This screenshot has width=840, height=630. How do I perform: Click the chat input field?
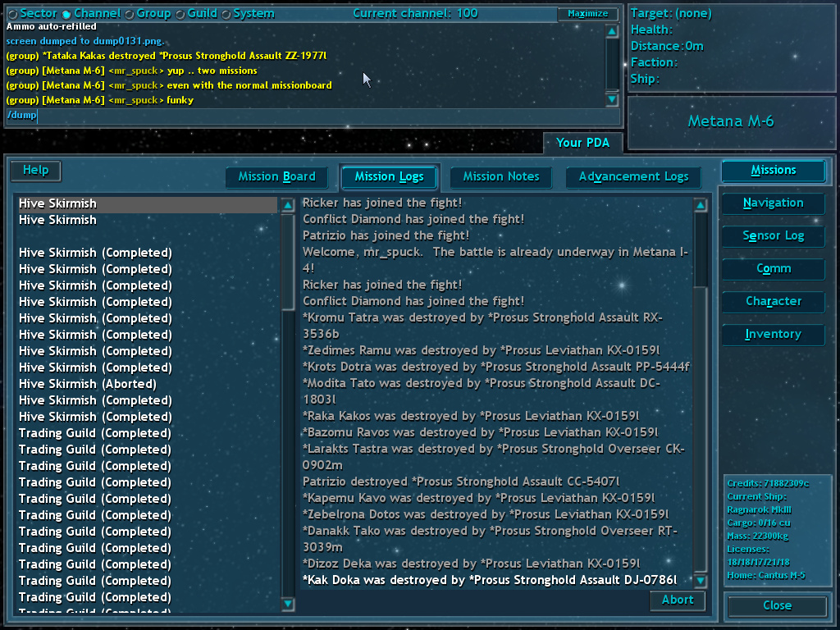click(312, 116)
